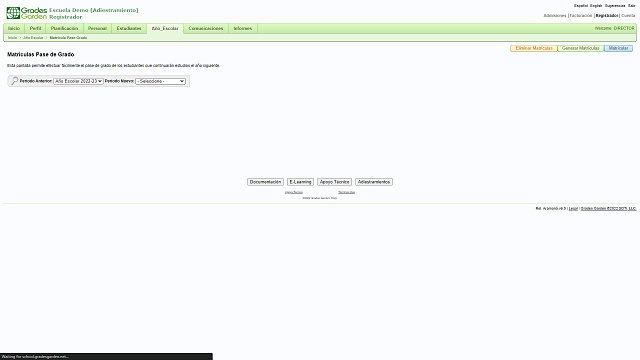Open the Estudiantes menu tab

click(x=129, y=28)
